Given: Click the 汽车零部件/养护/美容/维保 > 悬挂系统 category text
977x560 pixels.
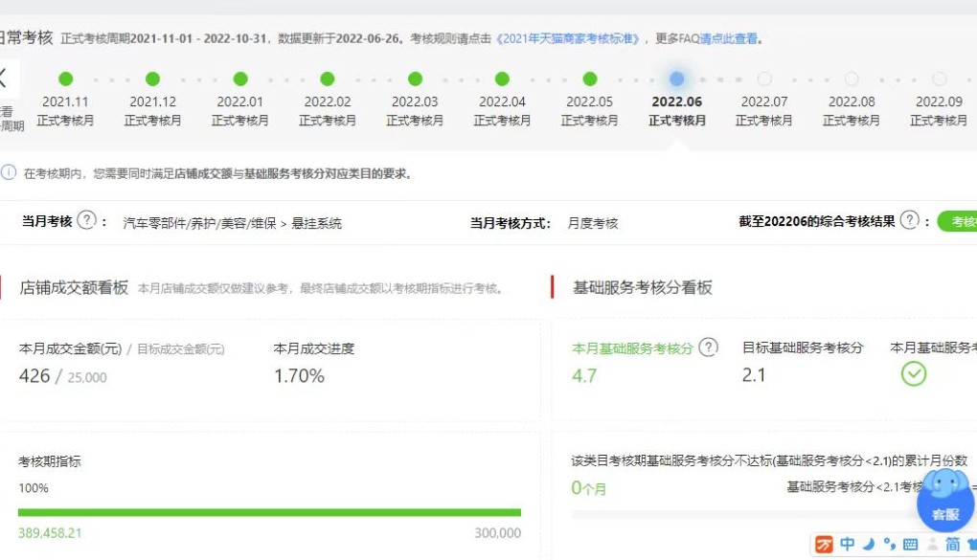Looking at the screenshot, I should coord(233,223).
